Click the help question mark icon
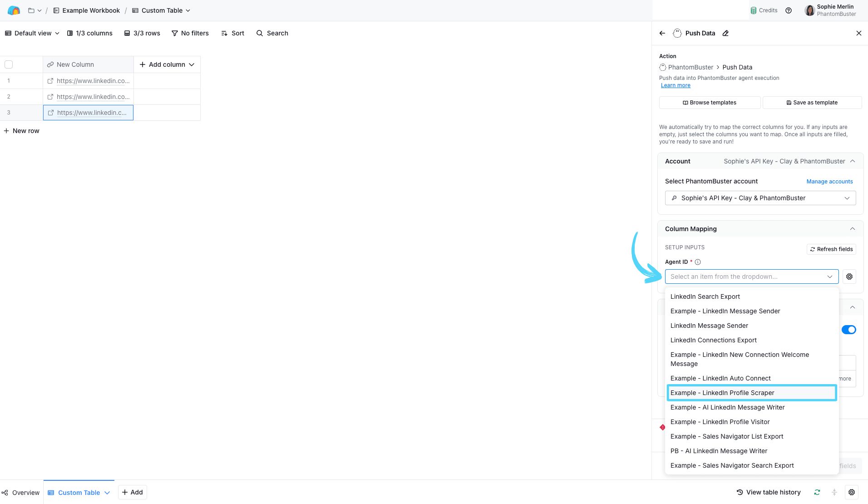Image resolution: width=868 pixels, height=504 pixels. pyautogui.click(x=789, y=10)
